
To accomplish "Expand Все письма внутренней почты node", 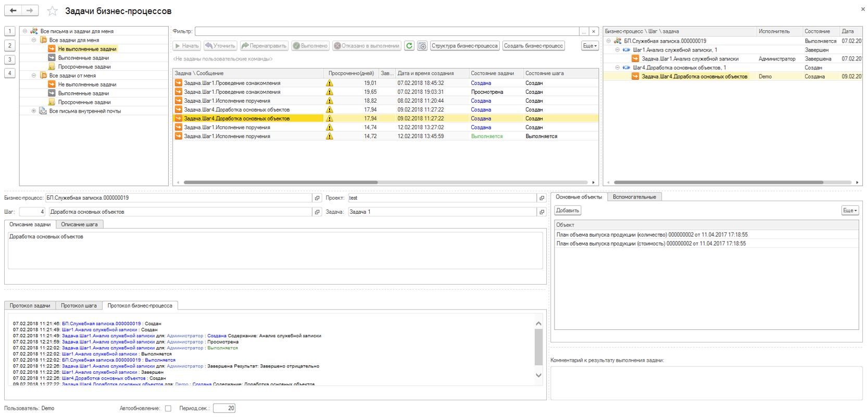I will pos(34,111).
